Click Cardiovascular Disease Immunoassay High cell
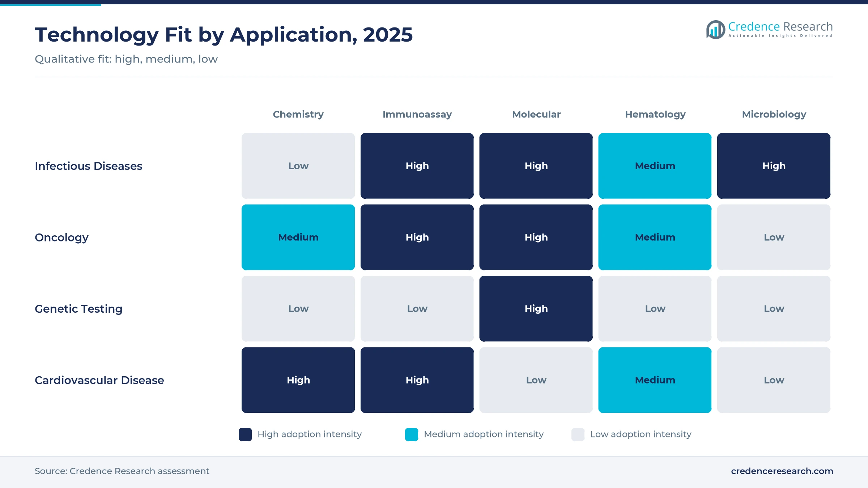 point(417,380)
